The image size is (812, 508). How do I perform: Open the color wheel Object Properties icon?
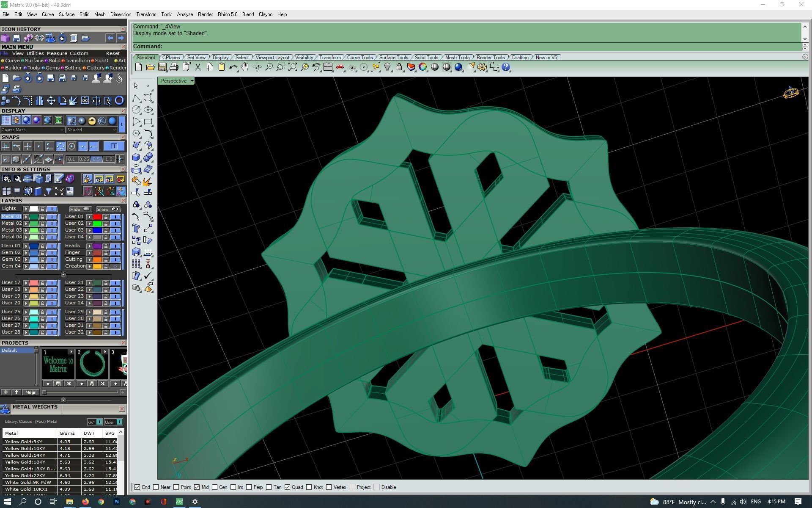click(423, 67)
